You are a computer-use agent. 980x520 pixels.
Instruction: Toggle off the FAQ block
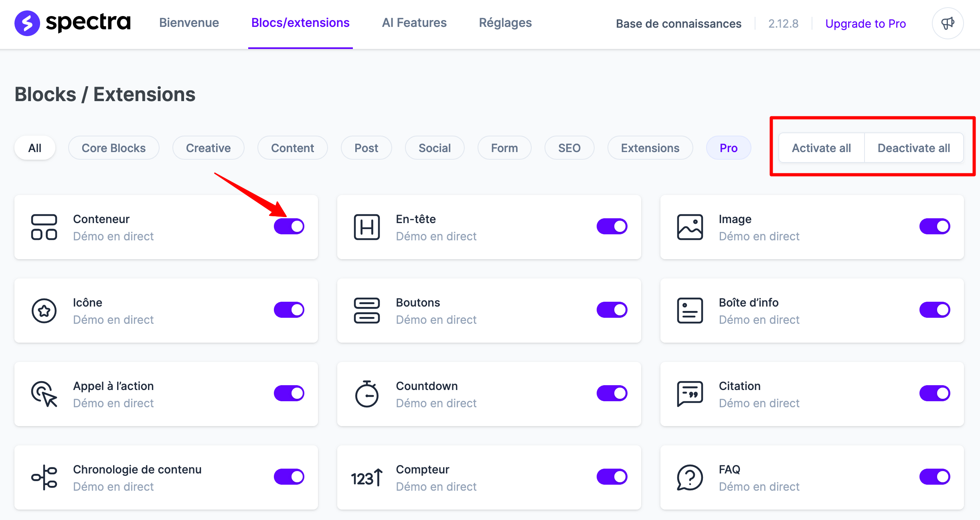click(x=935, y=477)
